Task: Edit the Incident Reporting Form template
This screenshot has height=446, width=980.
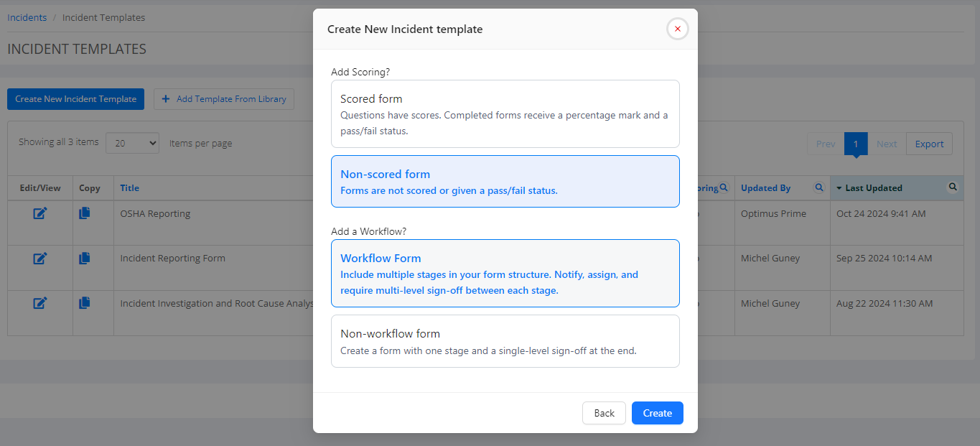Action: point(40,258)
